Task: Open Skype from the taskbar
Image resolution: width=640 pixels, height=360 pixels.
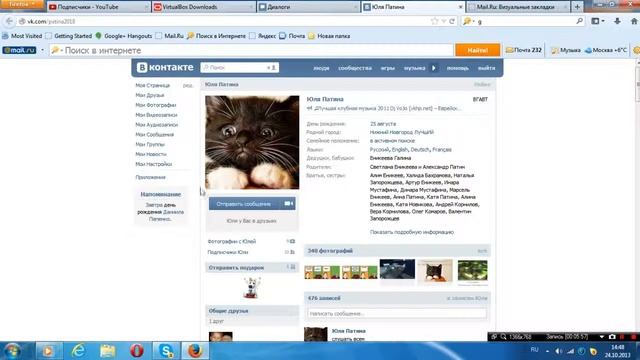Action: pyautogui.click(x=166, y=351)
